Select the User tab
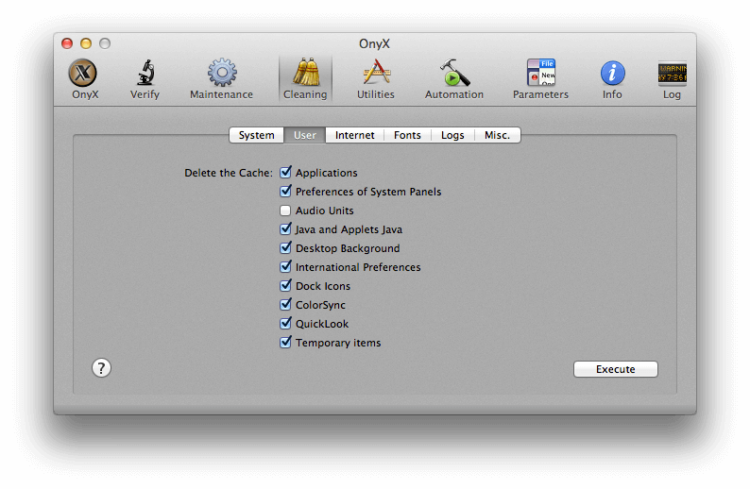 click(x=305, y=135)
